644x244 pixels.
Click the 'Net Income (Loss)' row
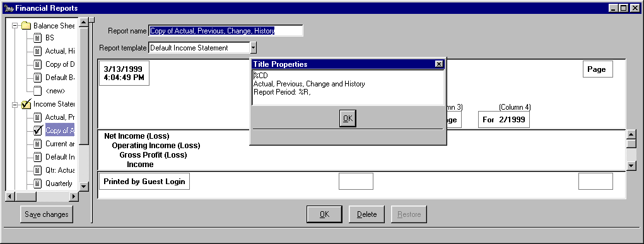(x=137, y=136)
